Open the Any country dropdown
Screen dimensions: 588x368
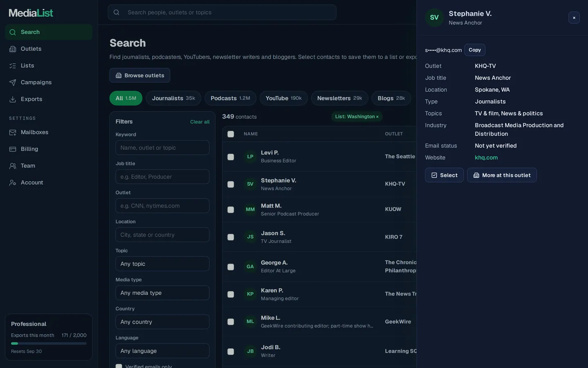[163, 322]
